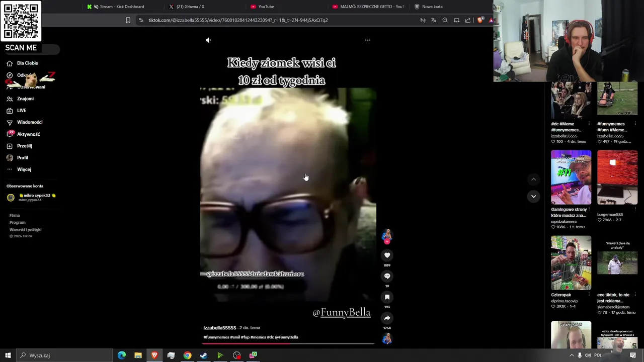Open Firma footer link
This screenshot has height=362, width=644.
[x=15, y=215]
